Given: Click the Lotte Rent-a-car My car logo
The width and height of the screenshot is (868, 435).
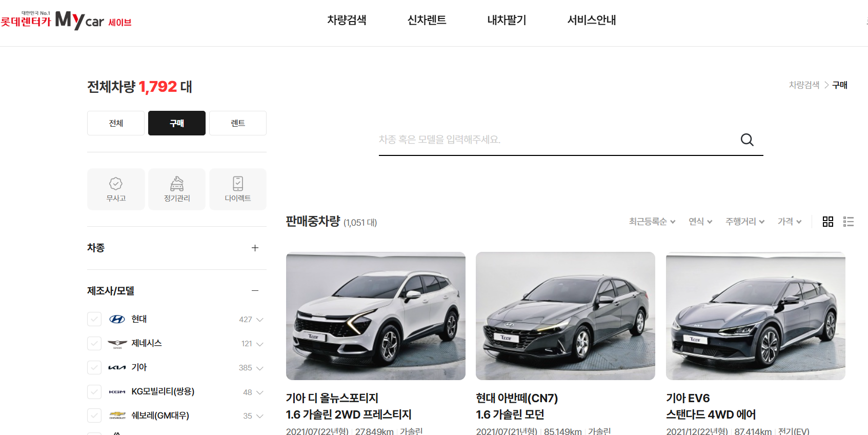Looking at the screenshot, I should (x=66, y=21).
